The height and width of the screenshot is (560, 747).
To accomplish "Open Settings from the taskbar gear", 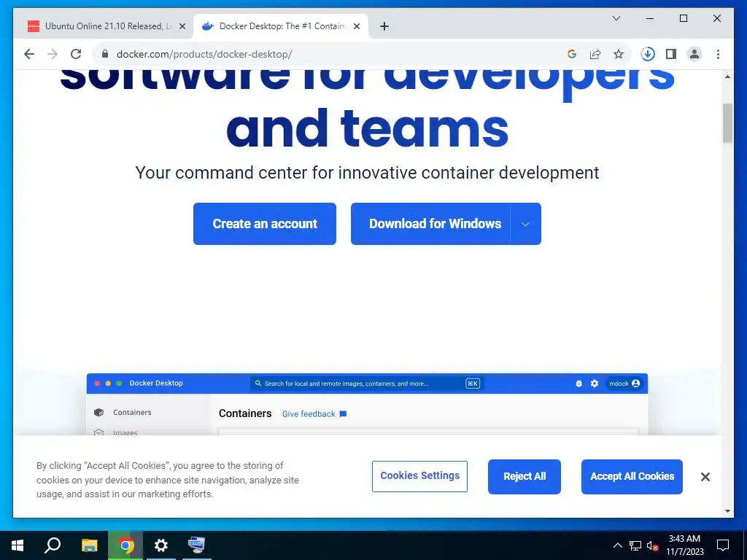I will pyautogui.click(x=161, y=545).
